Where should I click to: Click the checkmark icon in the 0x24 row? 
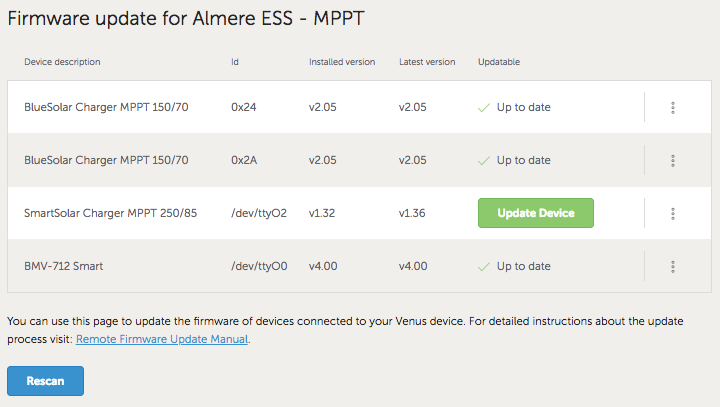484,107
